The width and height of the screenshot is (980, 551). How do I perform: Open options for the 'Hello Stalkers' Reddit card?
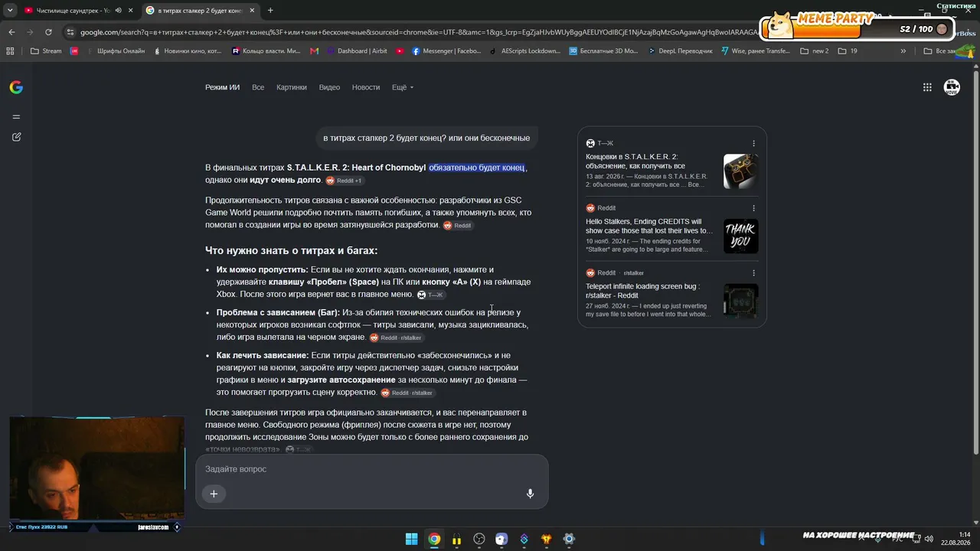(753, 208)
